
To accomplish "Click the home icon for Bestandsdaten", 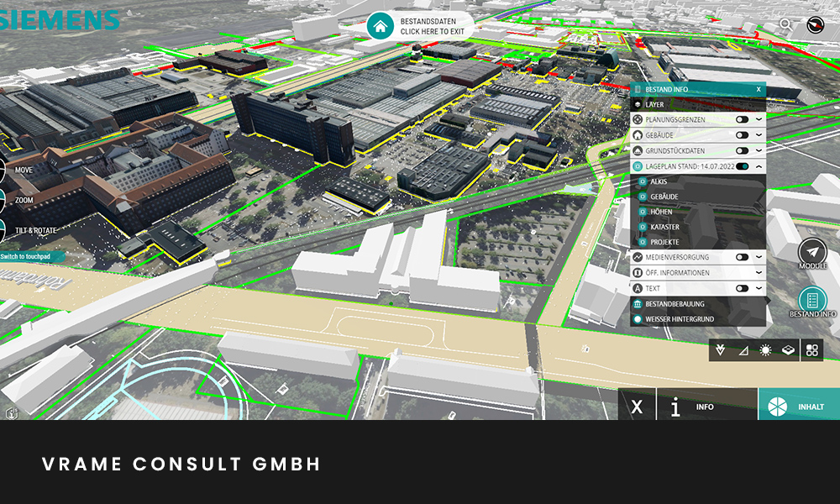I will [381, 26].
